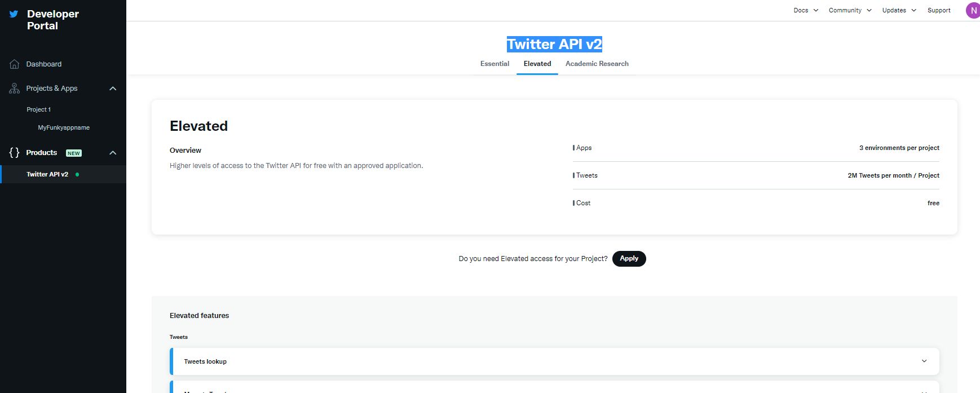Collapse the Products sidebar section

113,153
